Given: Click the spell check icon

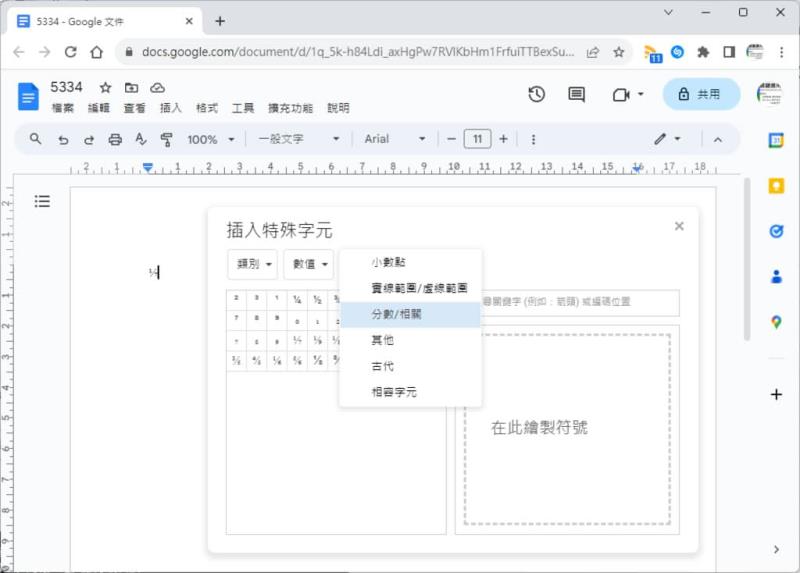Looking at the screenshot, I should pyautogui.click(x=141, y=139).
